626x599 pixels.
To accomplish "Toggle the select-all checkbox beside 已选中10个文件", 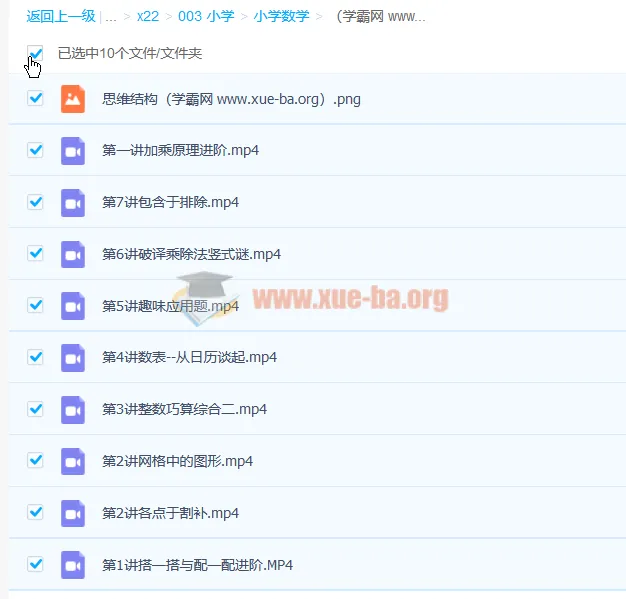I will (x=36, y=53).
